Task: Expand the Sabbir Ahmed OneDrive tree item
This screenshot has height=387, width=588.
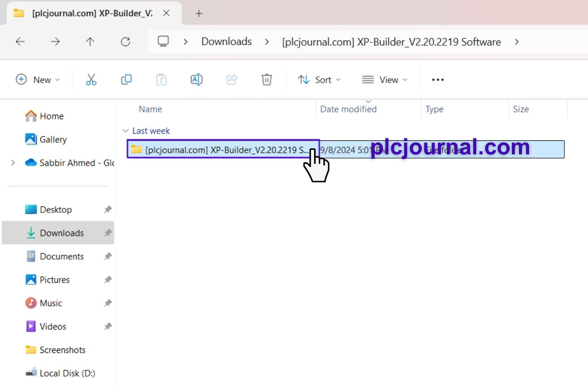Action: point(13,163)
